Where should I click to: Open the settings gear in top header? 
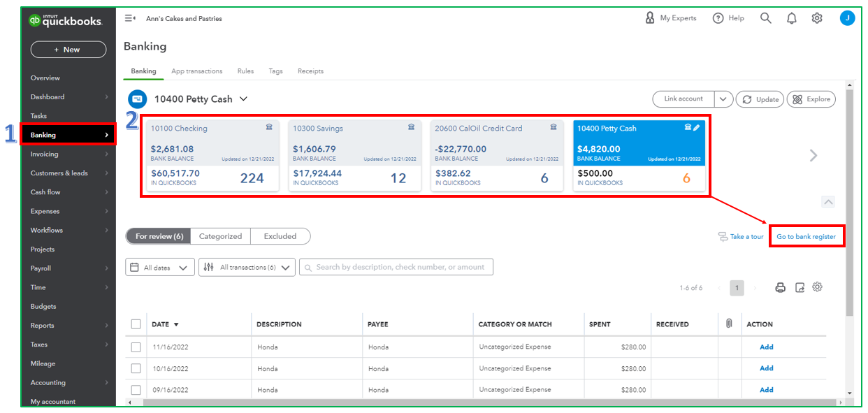click(x=816, y=18)
